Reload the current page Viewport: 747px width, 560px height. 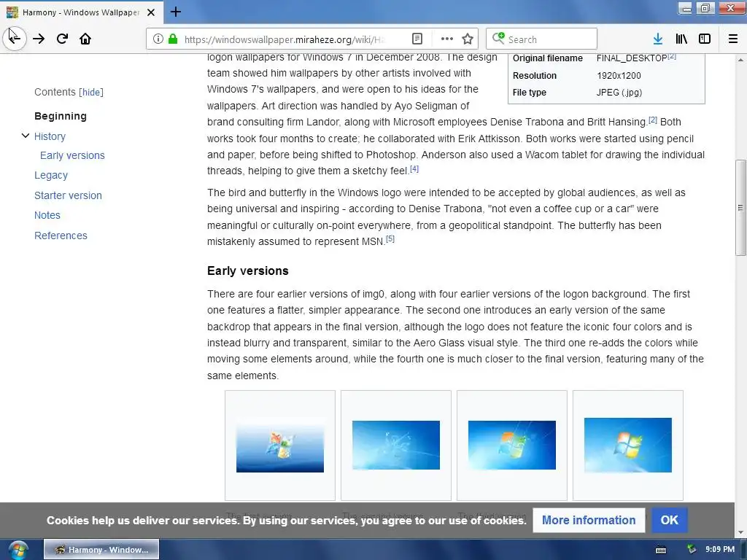click(x=62, y=39)
